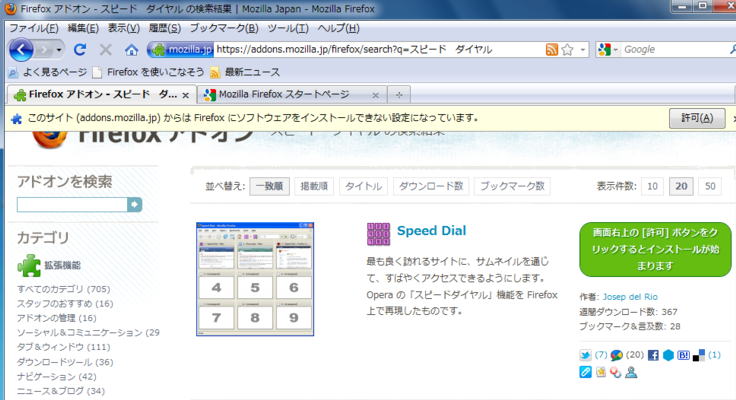This screenshot has width=736, height=400.
Task: Share via Google Buzz icon
Action: 616,355
